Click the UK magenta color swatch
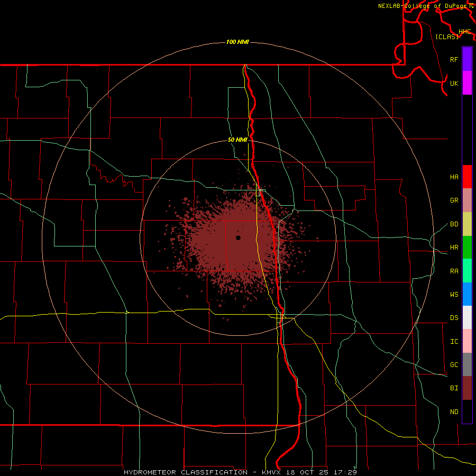The height and width of the screenshot is (476, 476). click(x=467, y=83)
